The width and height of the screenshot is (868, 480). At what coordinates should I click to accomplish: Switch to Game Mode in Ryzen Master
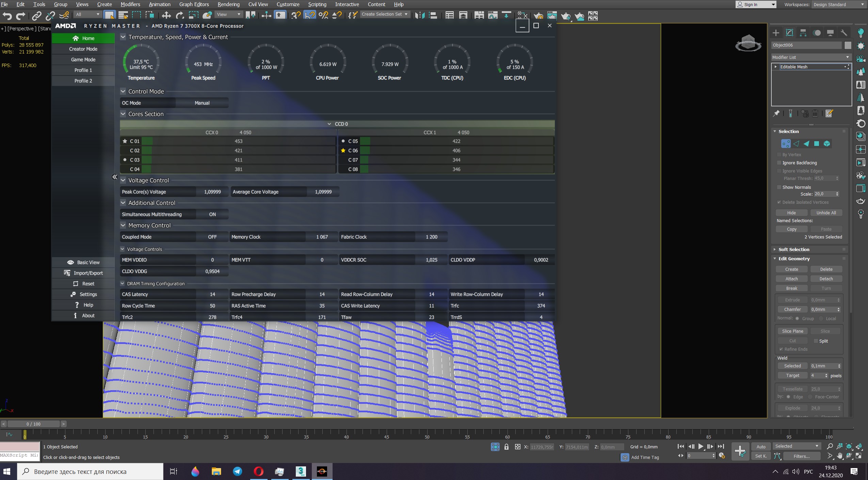83,60
